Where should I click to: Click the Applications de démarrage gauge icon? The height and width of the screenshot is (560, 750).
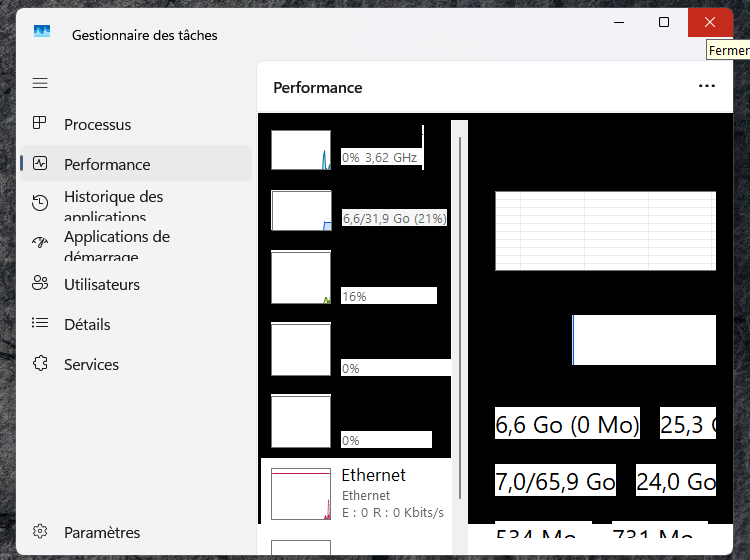coord(40,242)
